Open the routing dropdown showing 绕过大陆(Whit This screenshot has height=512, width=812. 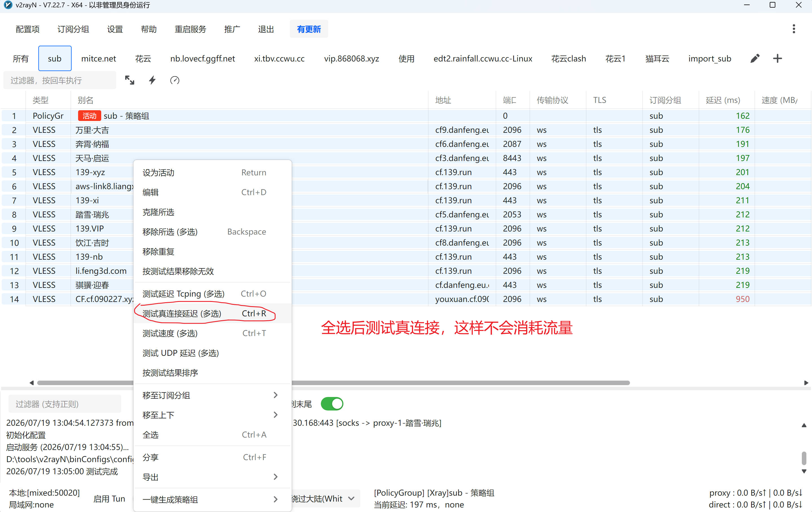(324, 499)
